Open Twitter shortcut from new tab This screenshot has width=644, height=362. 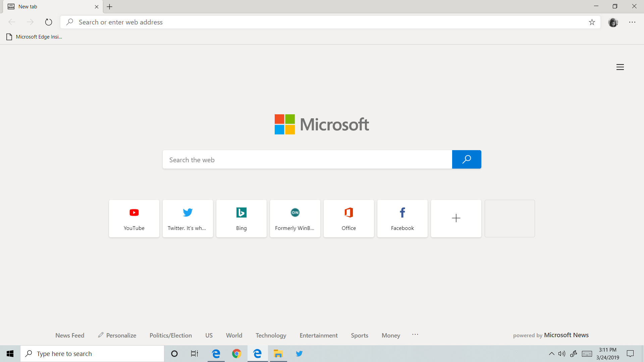[x=188, y=218]
